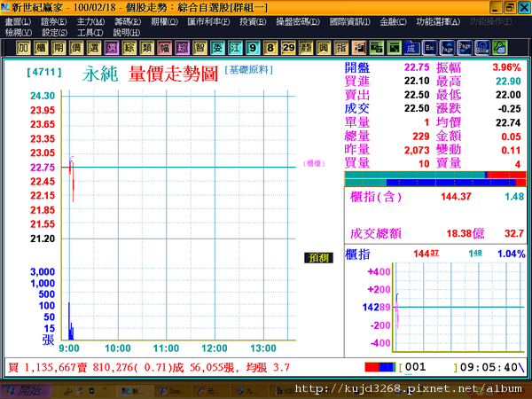Viewport: 532px width, 399px height.
Task: Click the cyan 委 toolbar button
Action: point(217,48)
